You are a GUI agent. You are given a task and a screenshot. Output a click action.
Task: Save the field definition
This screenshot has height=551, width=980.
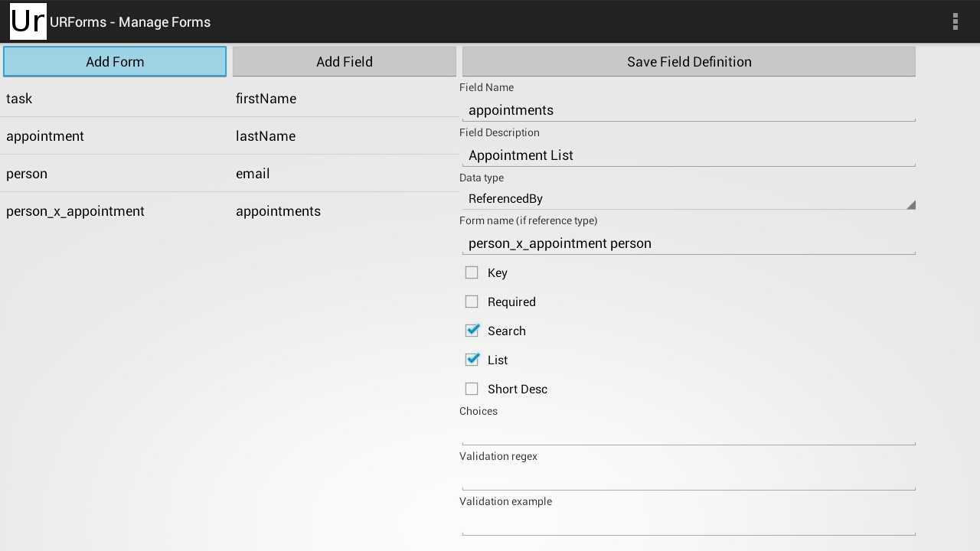click(x=689, y=62)
